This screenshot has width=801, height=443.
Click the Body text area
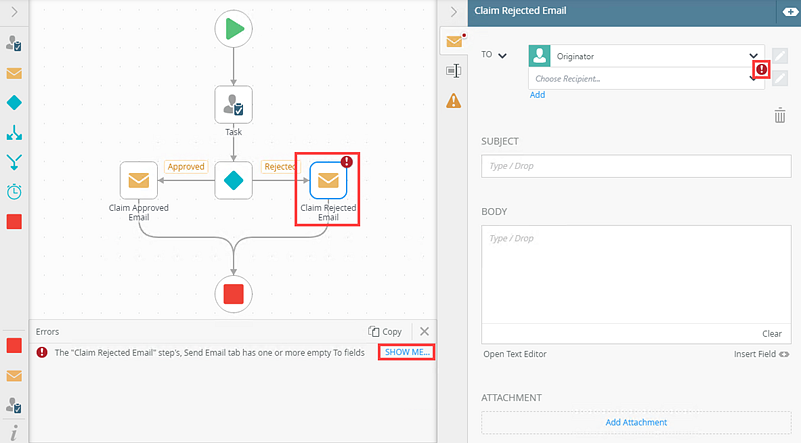636,274
